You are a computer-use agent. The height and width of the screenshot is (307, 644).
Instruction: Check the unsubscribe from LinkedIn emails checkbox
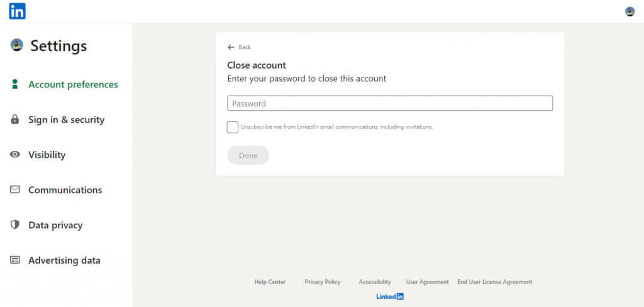coord(233,127)
